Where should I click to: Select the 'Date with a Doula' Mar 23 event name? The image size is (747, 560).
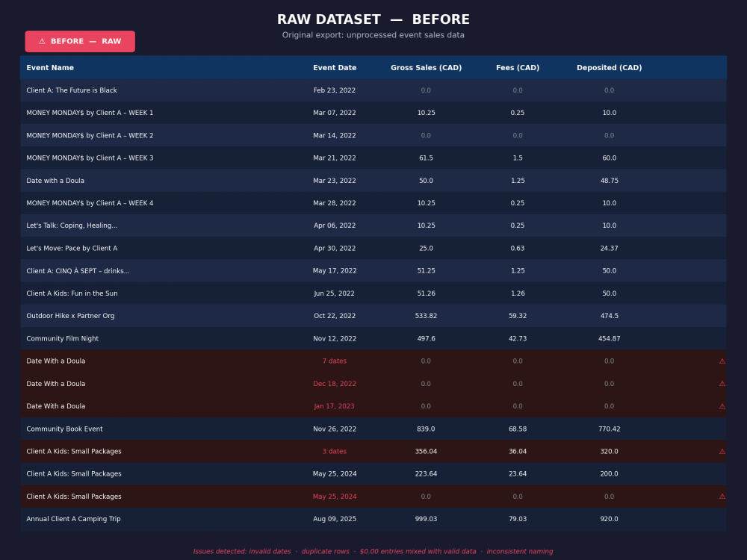pos(55,181)
